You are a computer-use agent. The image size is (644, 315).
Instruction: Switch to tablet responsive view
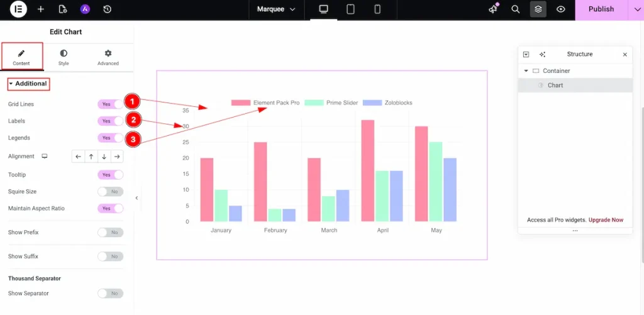tap(350, 9)
